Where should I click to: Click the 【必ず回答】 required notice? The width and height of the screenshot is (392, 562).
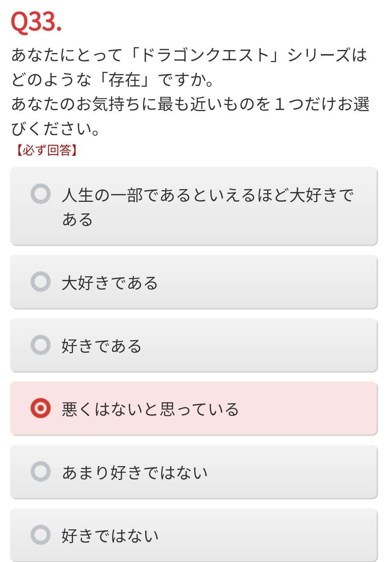coord(46,150)
